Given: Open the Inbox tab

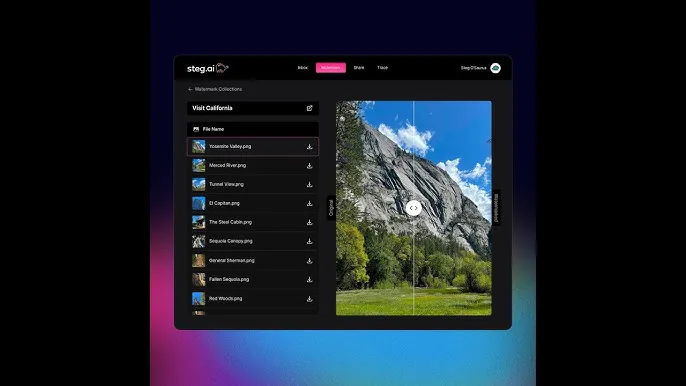Looking at the screenshot, I should pyautogui.click(x=303, y=68).
